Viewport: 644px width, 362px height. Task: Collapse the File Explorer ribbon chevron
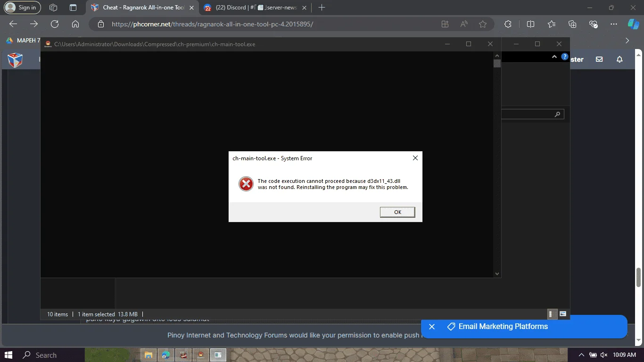554,57
